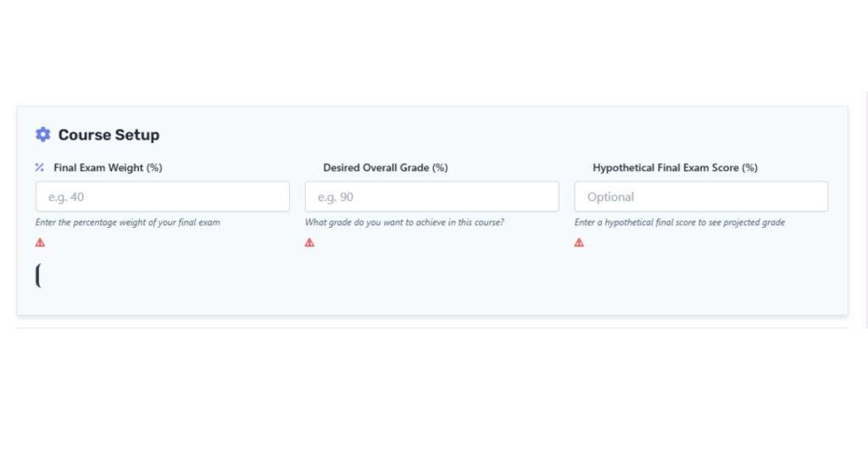Click the warning icon under Hypothetical Final Exam Score
Image resolution: width=868 pixels, height=454 pixels.
(579, 242)
